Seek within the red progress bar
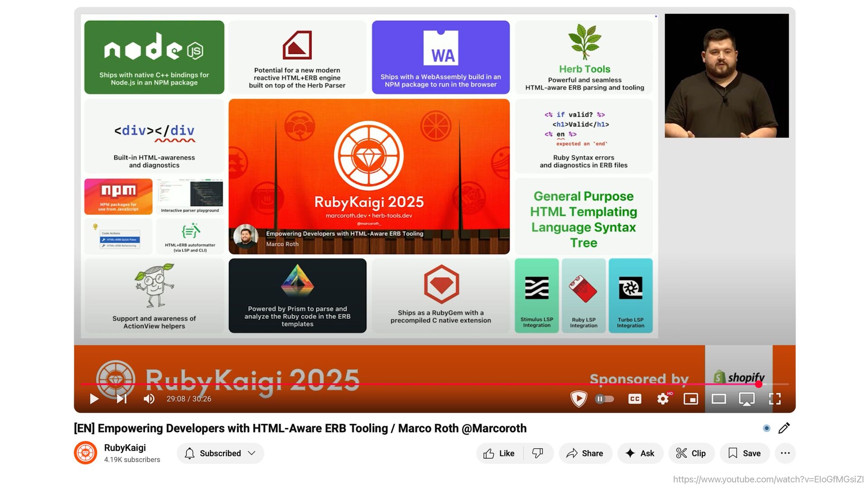The width and height of the screenshot is (868, 488). point(407,384)
